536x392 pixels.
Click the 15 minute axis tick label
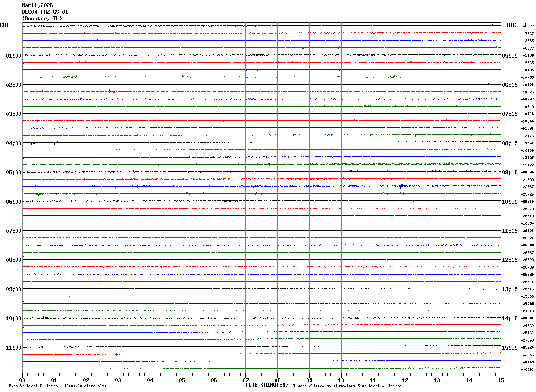click(501, 380)
